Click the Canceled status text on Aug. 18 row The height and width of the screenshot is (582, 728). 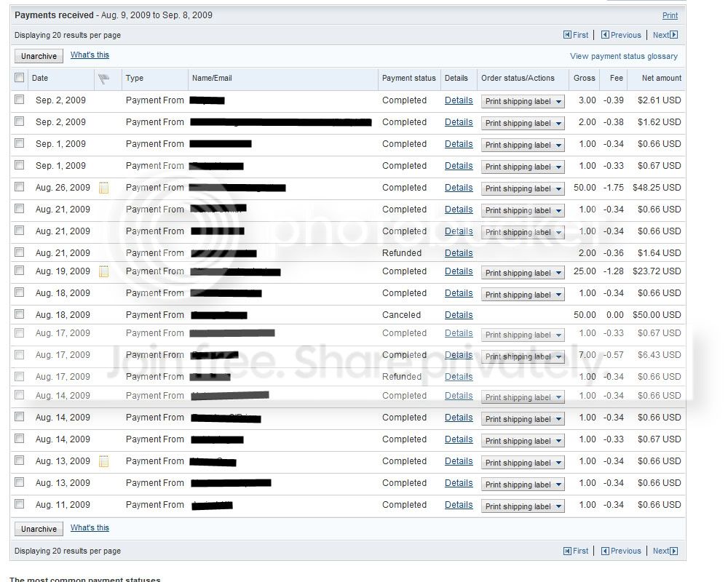402,315
